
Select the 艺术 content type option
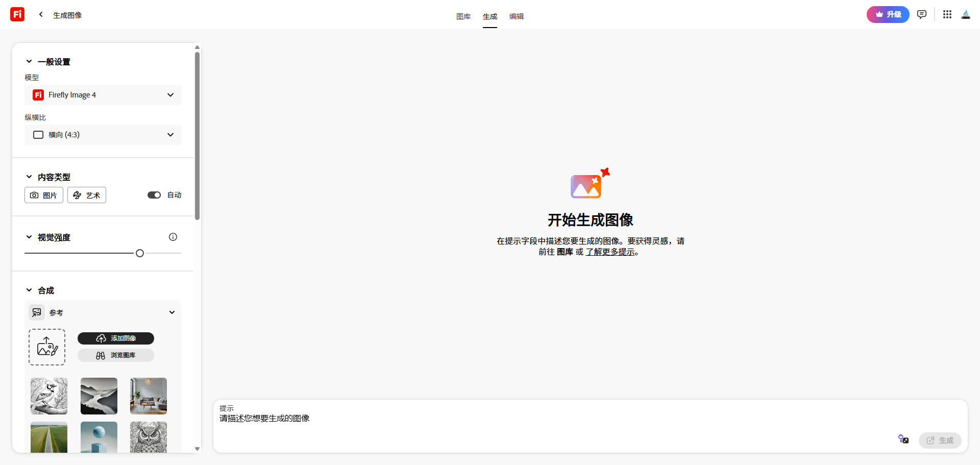pos(86,195)
